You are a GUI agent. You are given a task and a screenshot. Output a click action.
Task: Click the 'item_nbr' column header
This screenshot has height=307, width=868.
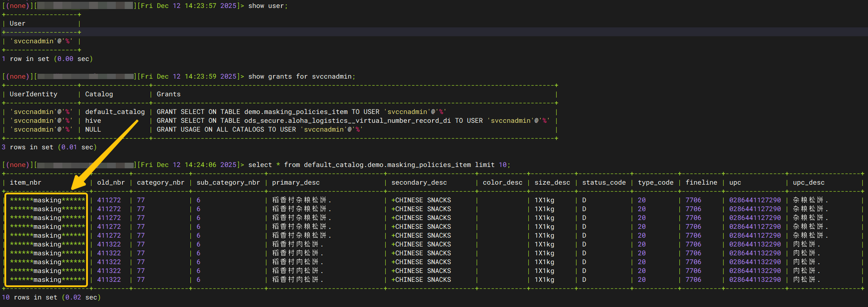25,182
